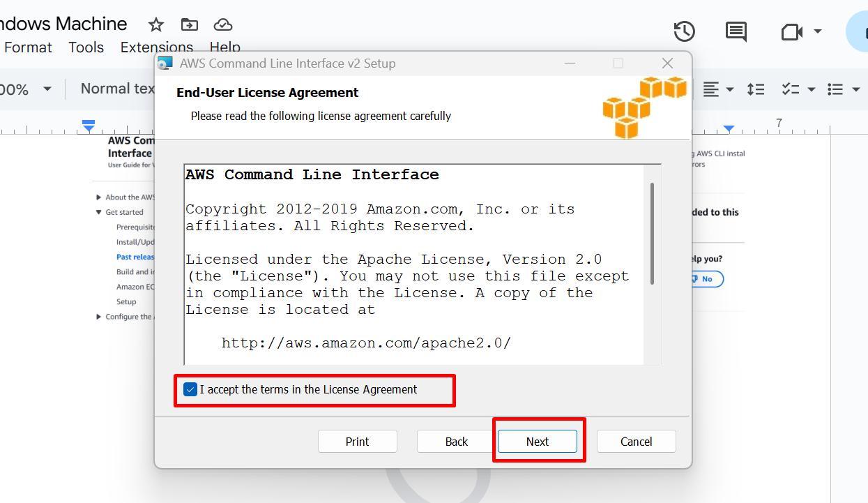Click the left indent marker on ruler
The height and width of the screenshot is (503, 868).
point(89,126)
